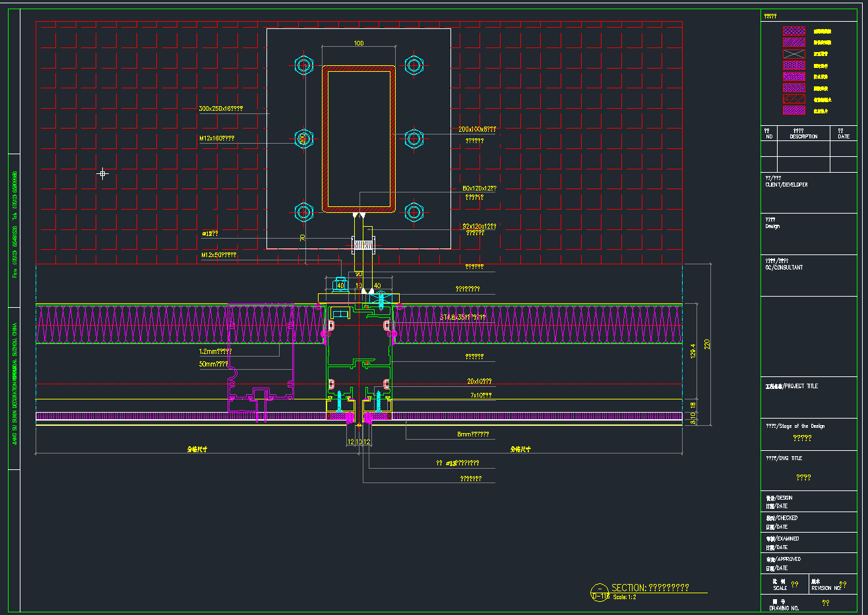
Task: Select the Scale: 1:2 text
Action: coord(625,597)
